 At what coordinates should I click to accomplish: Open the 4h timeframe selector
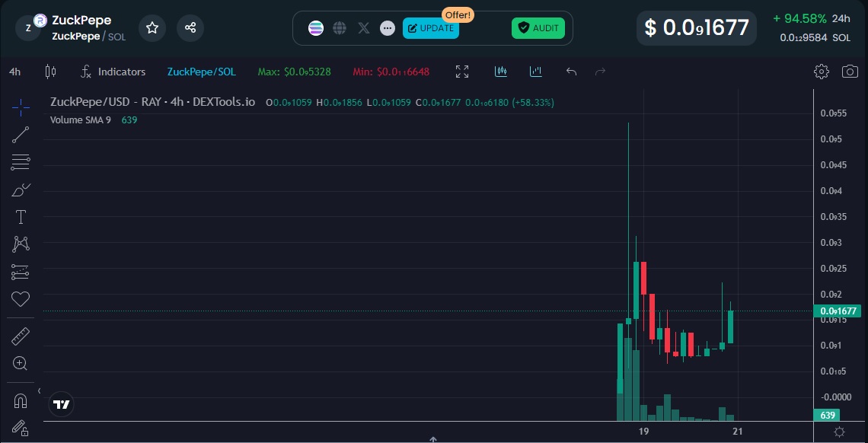coord(14,72)
